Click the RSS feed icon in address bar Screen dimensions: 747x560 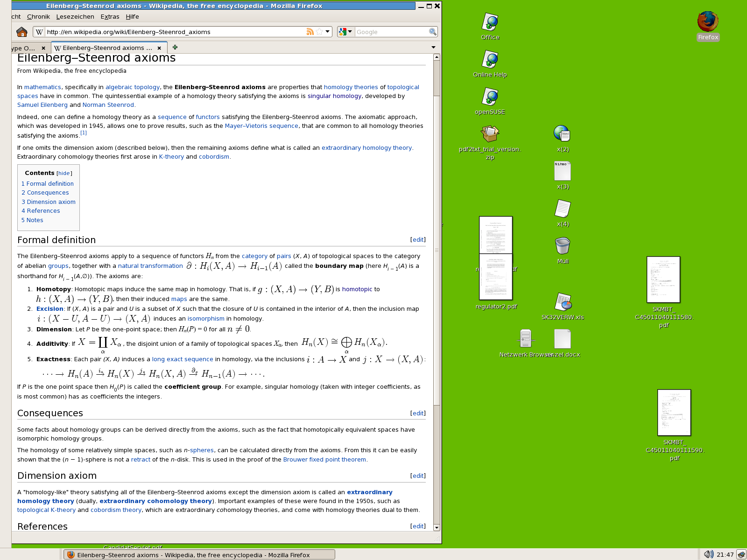[x=310, y=32]
